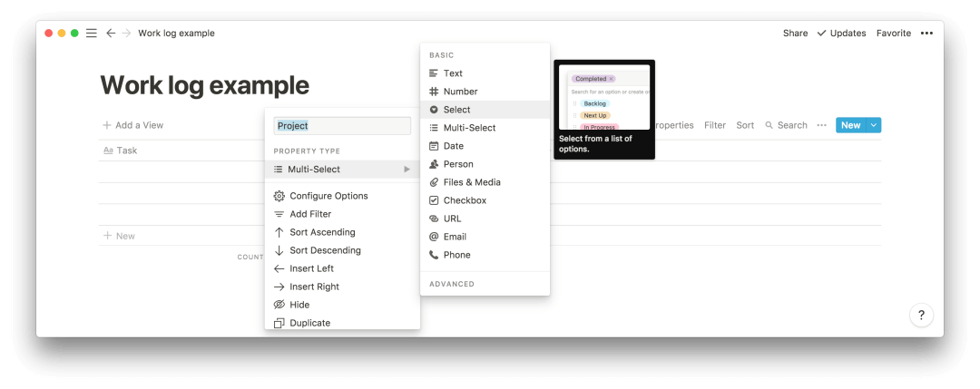Click the Share button

pyautogui.click(x=795, y=33)
